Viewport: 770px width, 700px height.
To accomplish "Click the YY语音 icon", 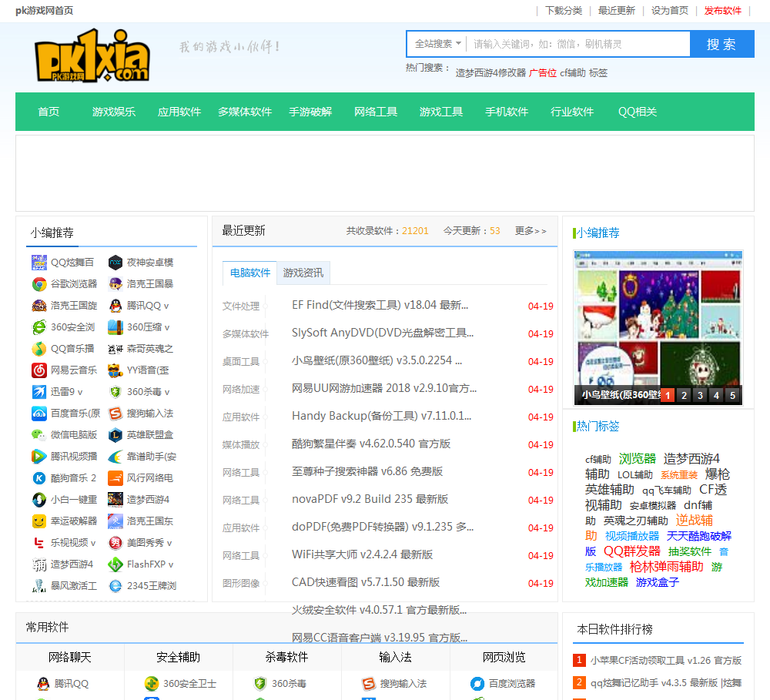I will coord(115,370).
